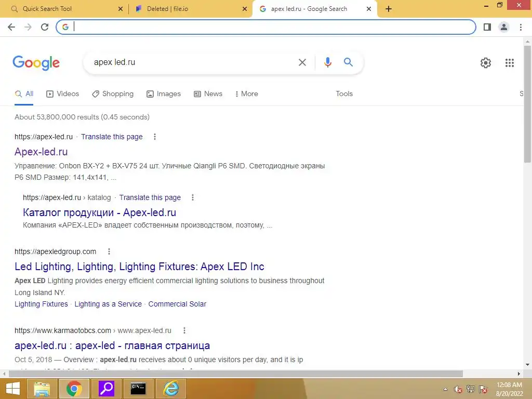
Task: Click the Chrome taskbar icon
Action: click(x=74, y=389)
